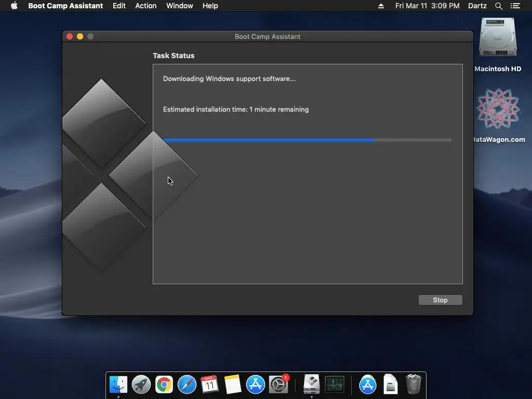Open the disk image document stack in dock
The width and height of the screenshot is (532, 399).
click(391, 384)
